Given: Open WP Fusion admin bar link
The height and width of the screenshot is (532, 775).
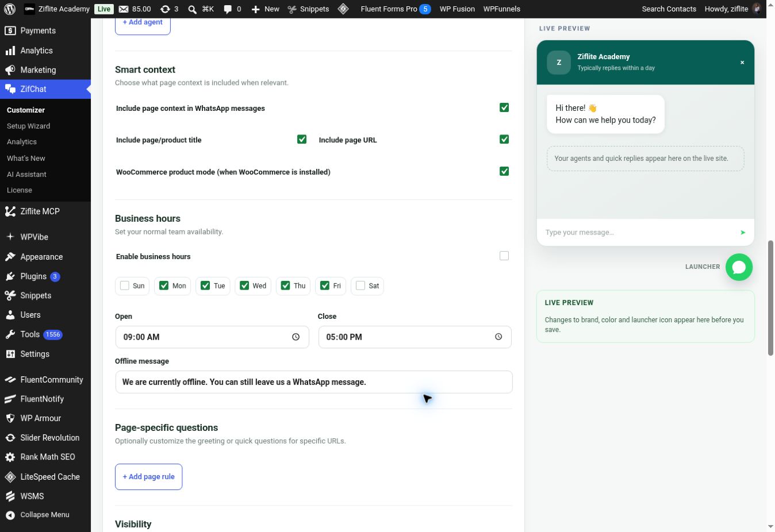Looking at the screenshot, I should 457,9.
